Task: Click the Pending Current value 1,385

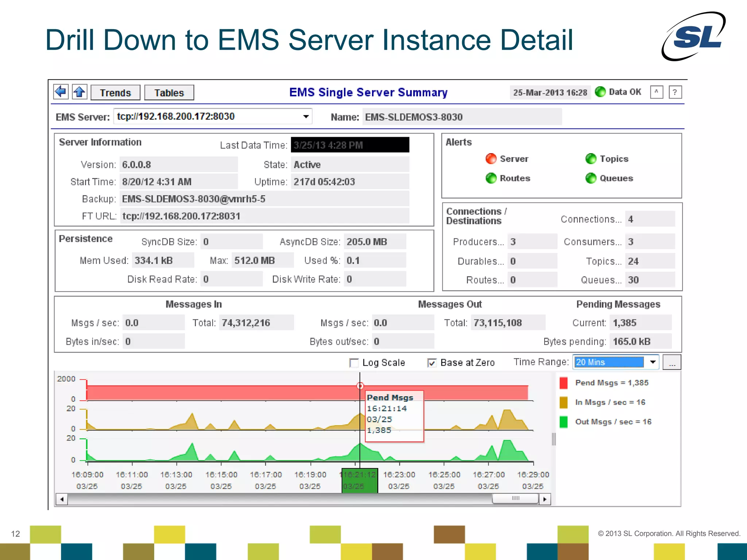Action: 640,323
